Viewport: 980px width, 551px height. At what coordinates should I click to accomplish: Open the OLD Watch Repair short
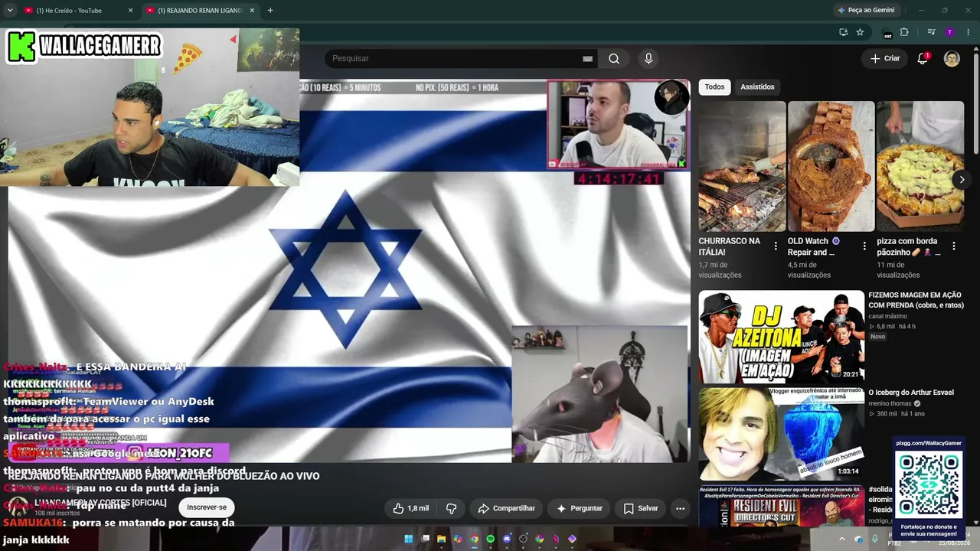tap(831, 166)
